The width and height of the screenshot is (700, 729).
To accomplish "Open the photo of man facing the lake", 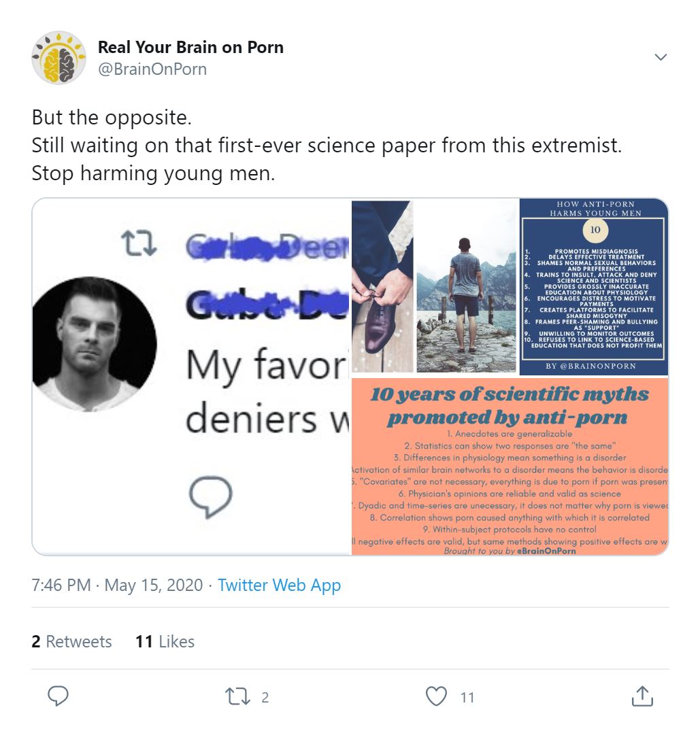I will point(466,286).
